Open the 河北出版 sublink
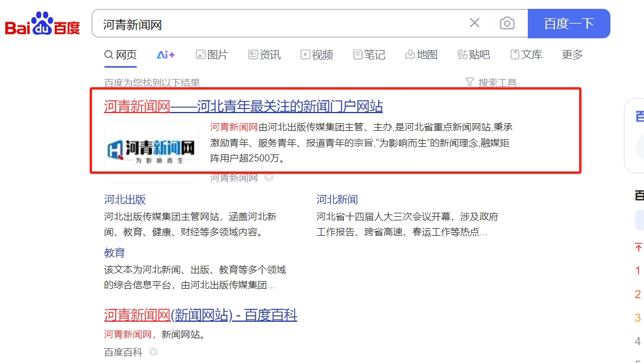The image size is (644, 363). pos(125,200)
